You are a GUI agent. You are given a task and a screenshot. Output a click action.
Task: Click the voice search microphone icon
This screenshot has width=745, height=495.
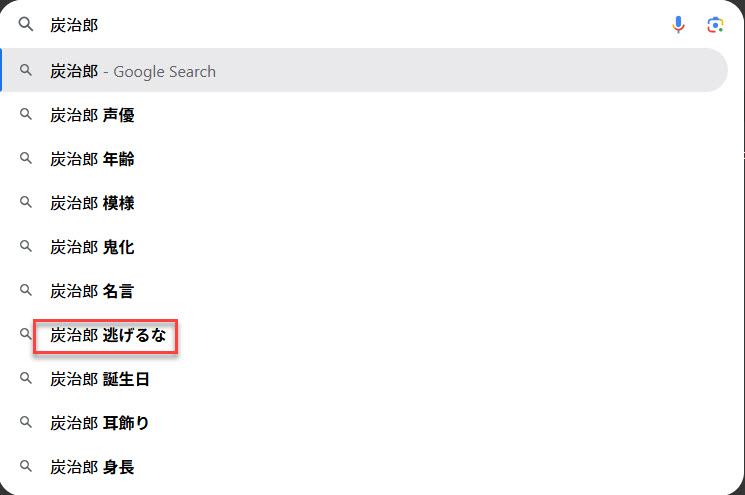point(679,25)
